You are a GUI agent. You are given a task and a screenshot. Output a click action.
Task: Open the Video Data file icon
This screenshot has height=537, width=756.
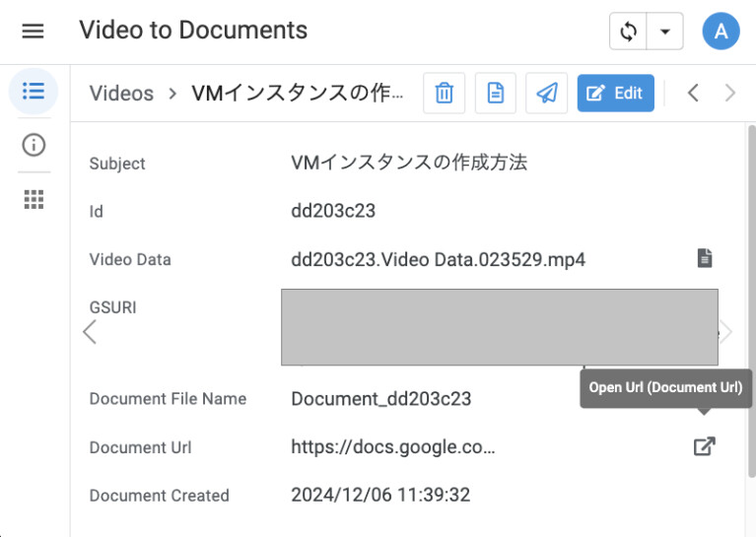704,259
